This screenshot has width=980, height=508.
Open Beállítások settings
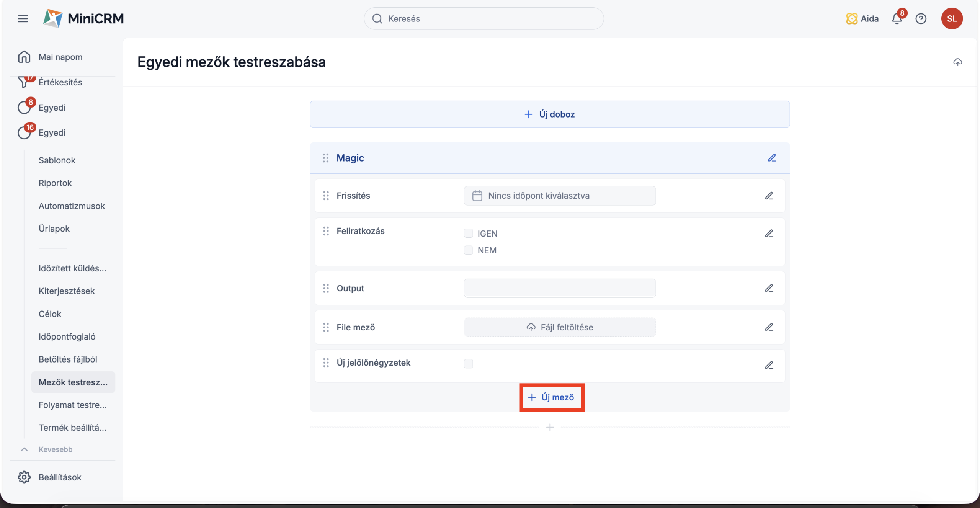[x=60, y=477]
